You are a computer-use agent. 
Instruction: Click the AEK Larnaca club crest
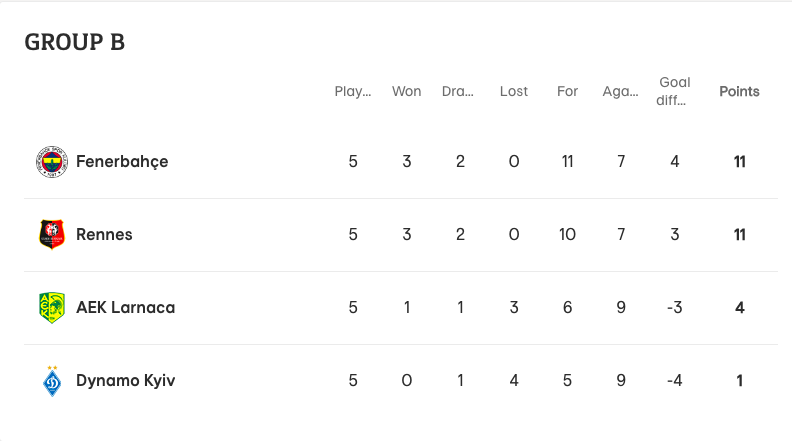pos(51,308)
